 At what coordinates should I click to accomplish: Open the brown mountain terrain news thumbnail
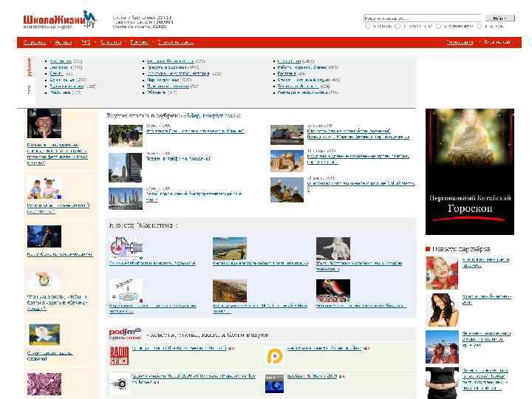click(230, 290)
